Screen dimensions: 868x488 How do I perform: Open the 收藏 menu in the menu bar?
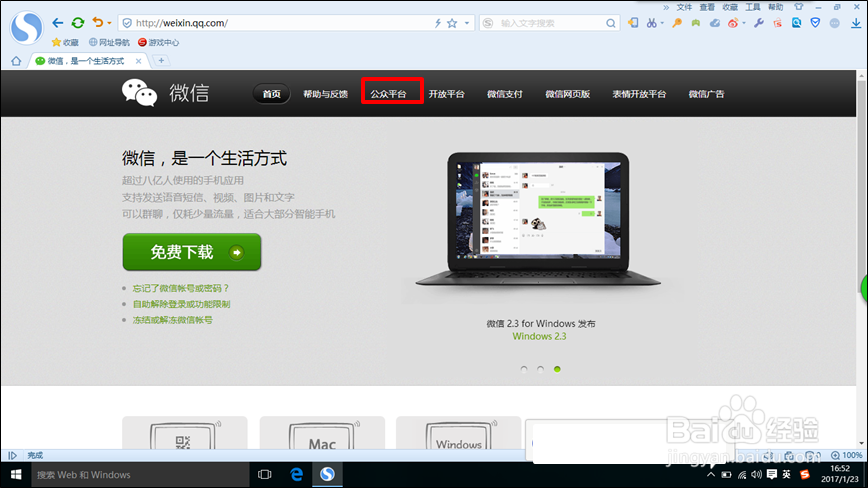[x=730, y=7]
